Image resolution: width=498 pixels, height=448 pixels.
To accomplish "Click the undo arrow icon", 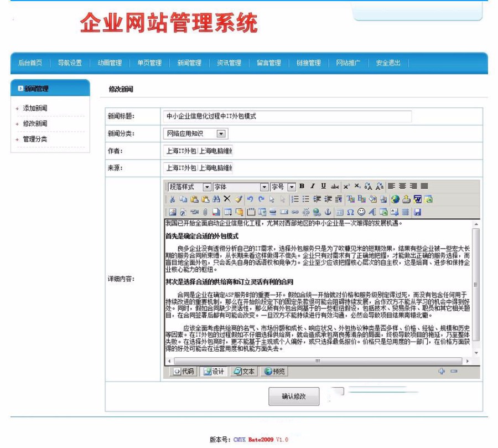I will point(250,199).
